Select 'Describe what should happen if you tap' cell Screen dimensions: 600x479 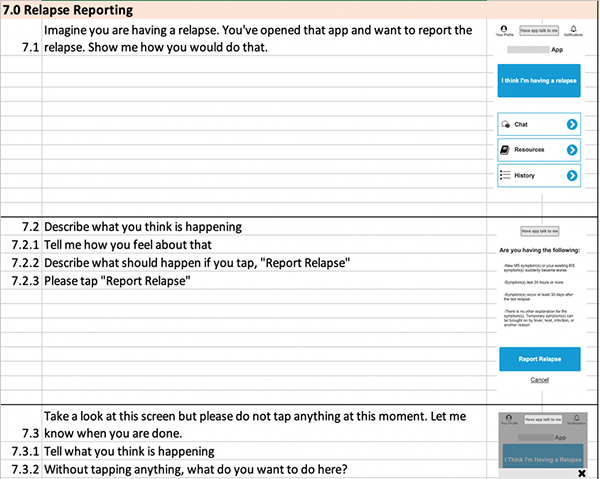[264, 263]
